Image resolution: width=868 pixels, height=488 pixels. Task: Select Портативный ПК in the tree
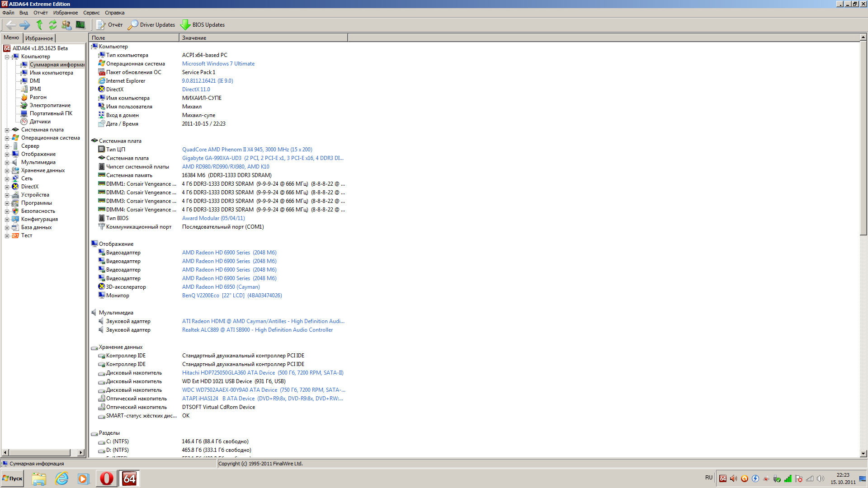pos(51,113)
